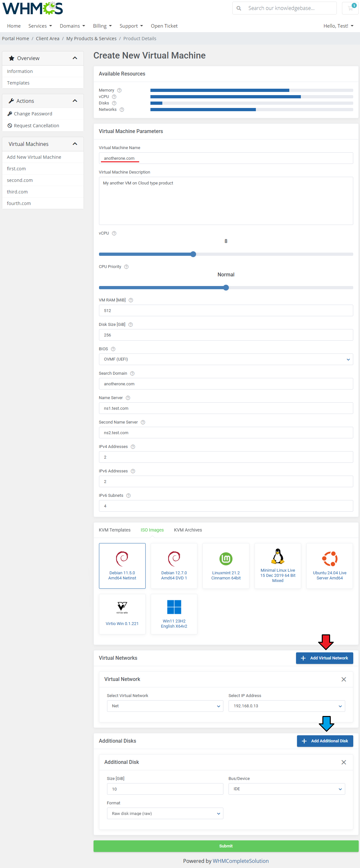Go to My Products & Services breadcrumb
Screen dimensions: 360x868
point(91,39)
